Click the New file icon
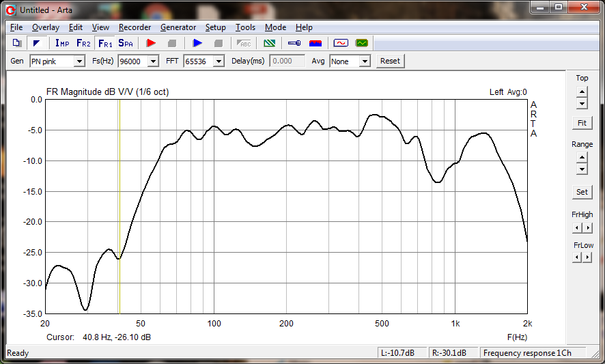This screenshot has width=605, height=364. (16, 43)
